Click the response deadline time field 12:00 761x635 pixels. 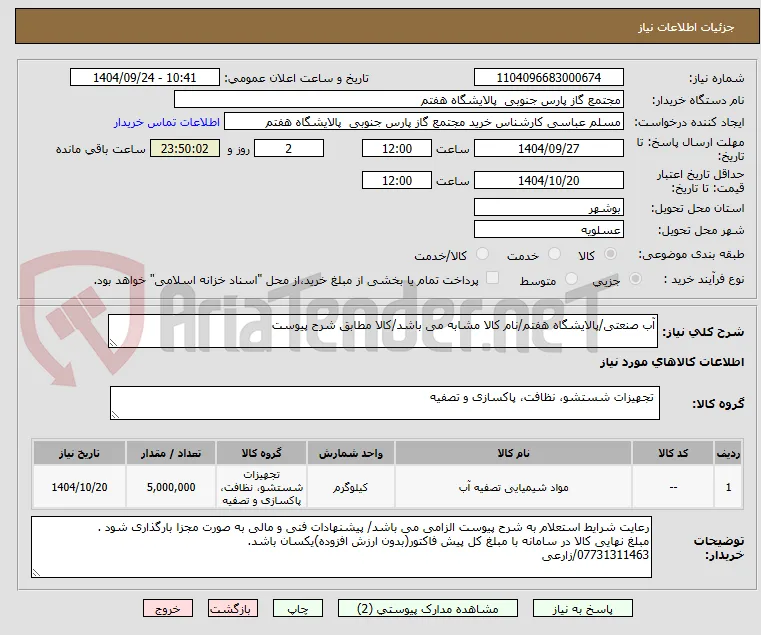click(397, 148)
